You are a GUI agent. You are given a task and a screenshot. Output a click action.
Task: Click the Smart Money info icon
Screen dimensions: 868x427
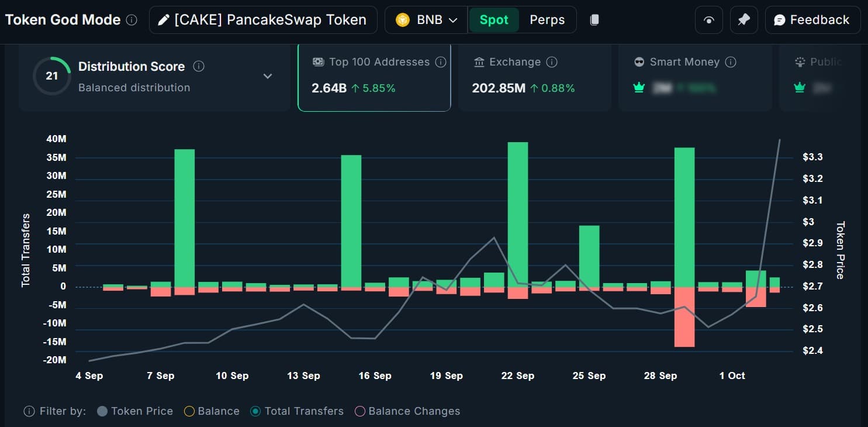(730, 62)
